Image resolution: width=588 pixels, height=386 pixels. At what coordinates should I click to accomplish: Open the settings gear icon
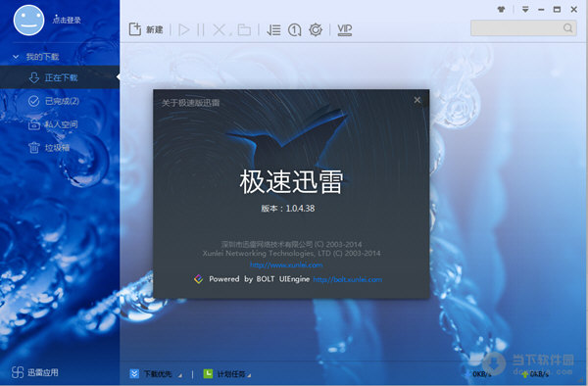tap(316, 29)
